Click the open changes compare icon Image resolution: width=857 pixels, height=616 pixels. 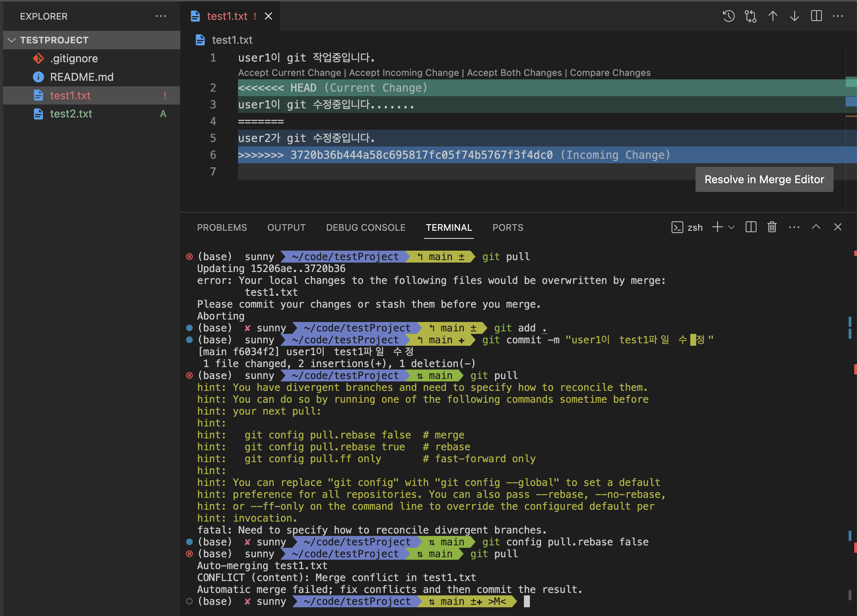point(750,16)
